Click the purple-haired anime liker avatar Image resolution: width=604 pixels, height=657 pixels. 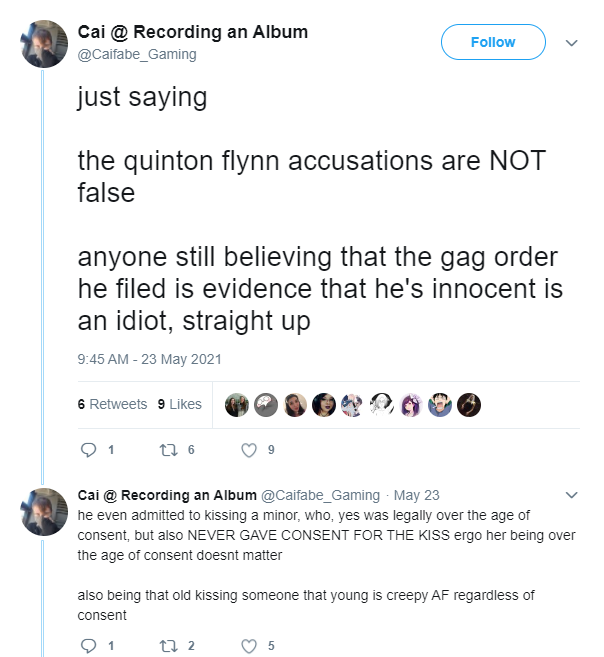click(410, 405)
